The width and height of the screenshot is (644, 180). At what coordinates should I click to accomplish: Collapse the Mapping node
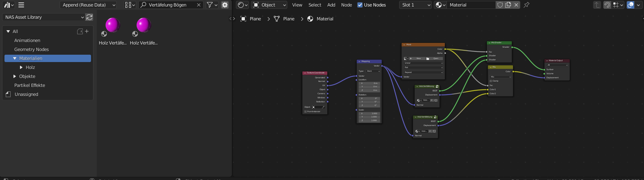pos(359,61)
